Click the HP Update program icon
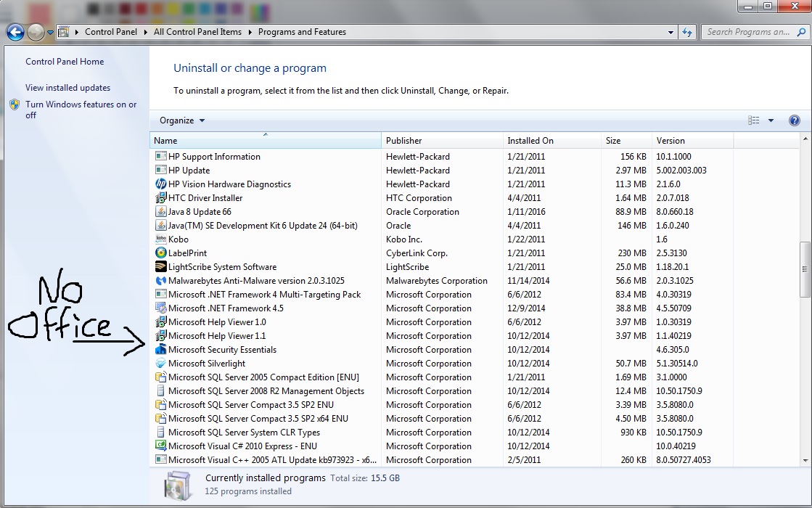This screenshot has width=812, height=508. (160, 171)
